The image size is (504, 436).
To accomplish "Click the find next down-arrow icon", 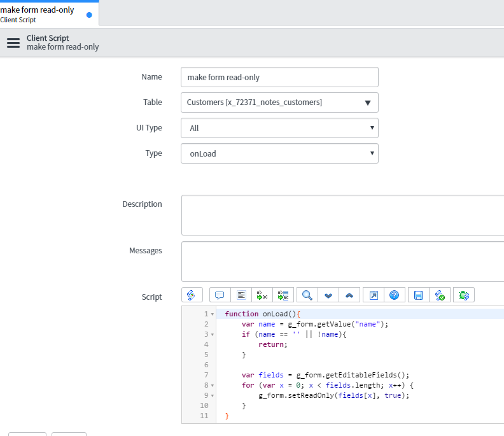I will pos(328,295).
